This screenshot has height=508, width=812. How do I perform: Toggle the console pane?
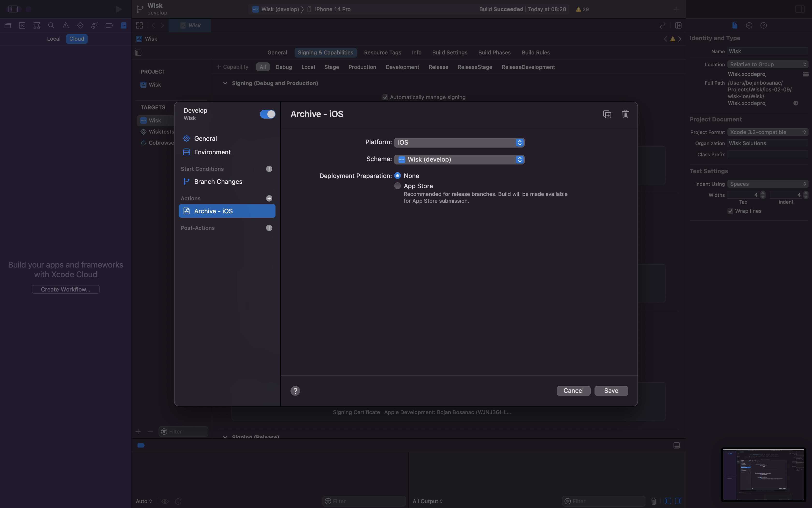click(x=678, y=501)
